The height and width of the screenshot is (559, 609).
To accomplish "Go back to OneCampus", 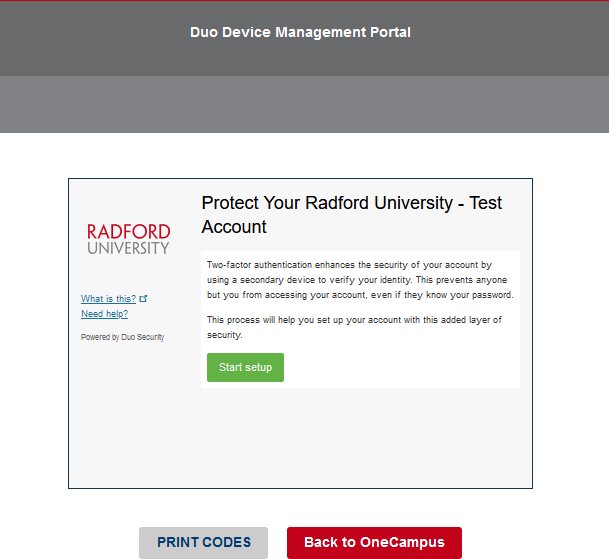I will [374, 542].
